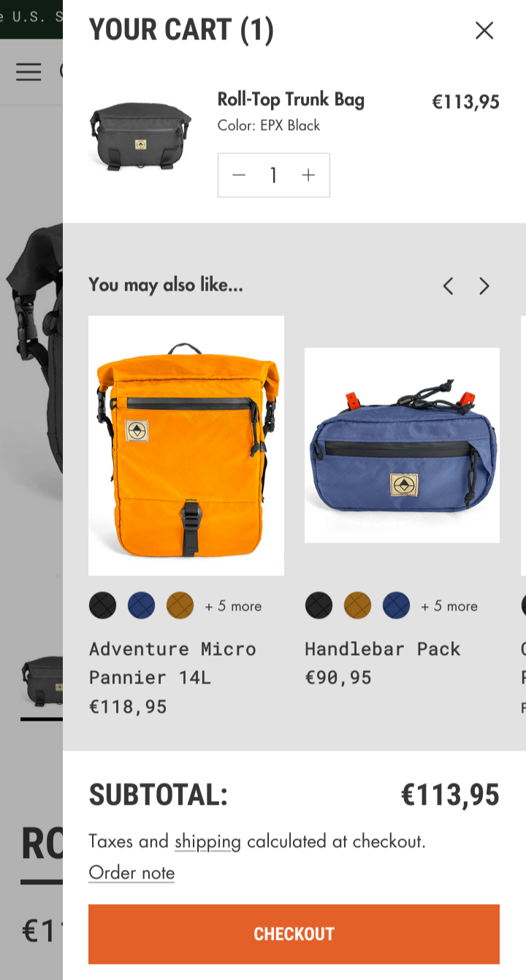Close the cart drawer with X icon
Image resolution: width=526 pixels, height=980 pixels.
[x=484, y=30]
